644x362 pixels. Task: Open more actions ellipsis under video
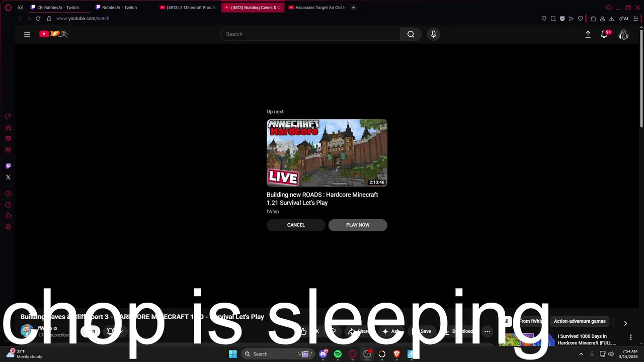tap(487, 331)
